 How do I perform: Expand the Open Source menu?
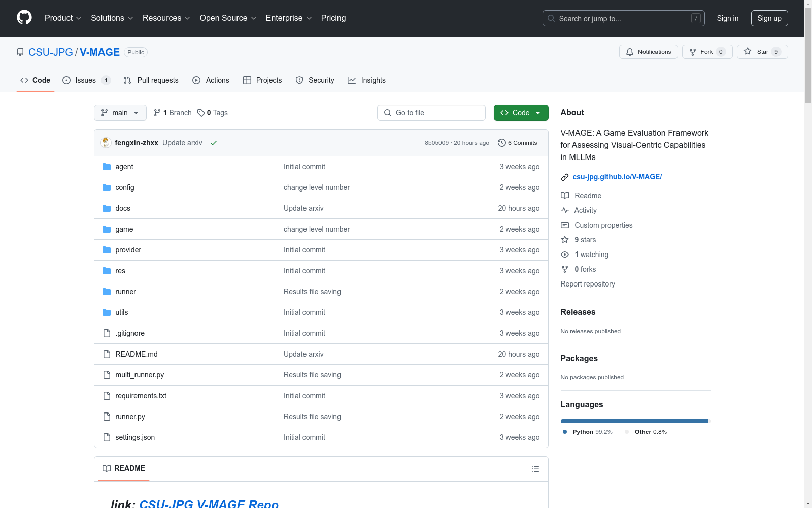point(228,18)
